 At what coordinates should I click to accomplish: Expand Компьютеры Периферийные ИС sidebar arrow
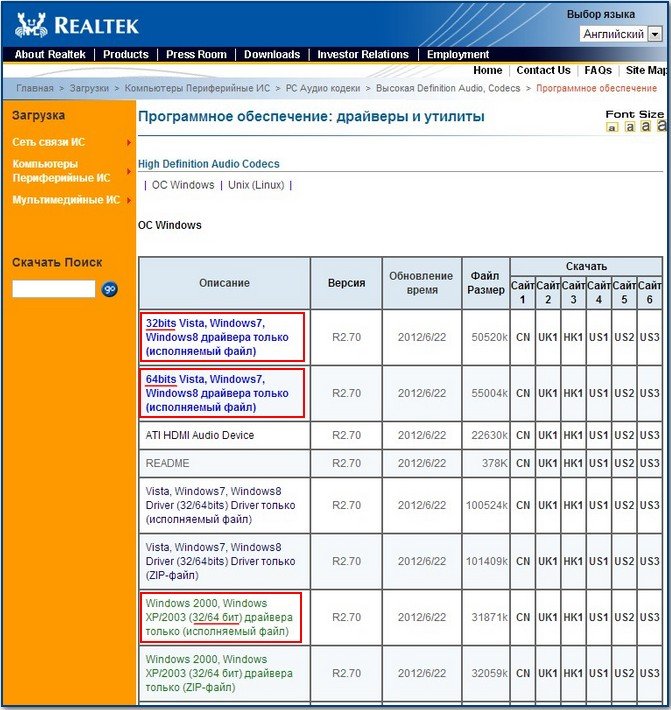pos(129,172)
